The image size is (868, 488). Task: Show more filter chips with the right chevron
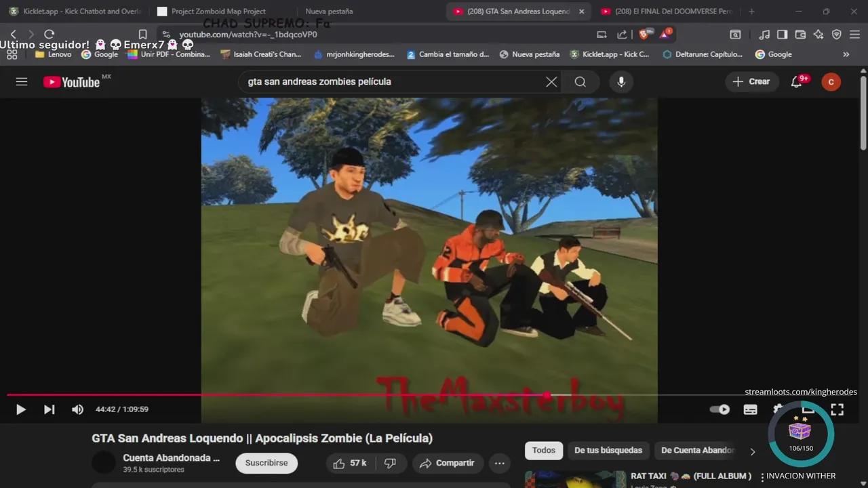coord(752,451)
